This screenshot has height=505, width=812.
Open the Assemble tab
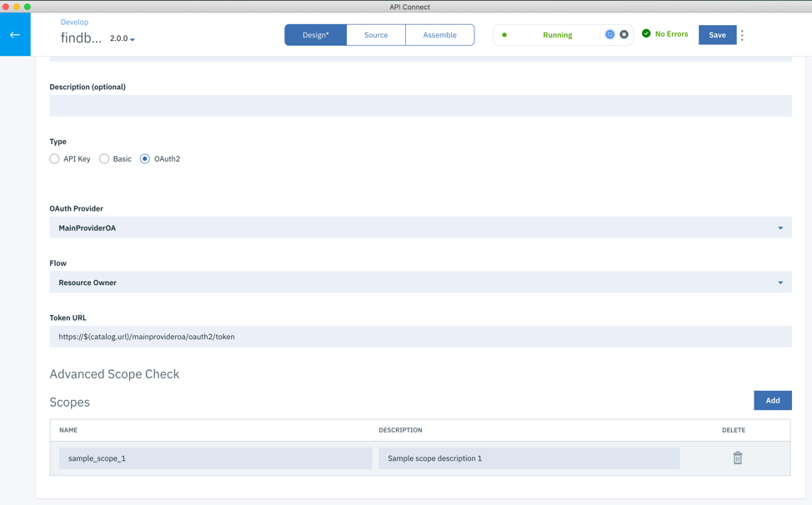(439, 35)
